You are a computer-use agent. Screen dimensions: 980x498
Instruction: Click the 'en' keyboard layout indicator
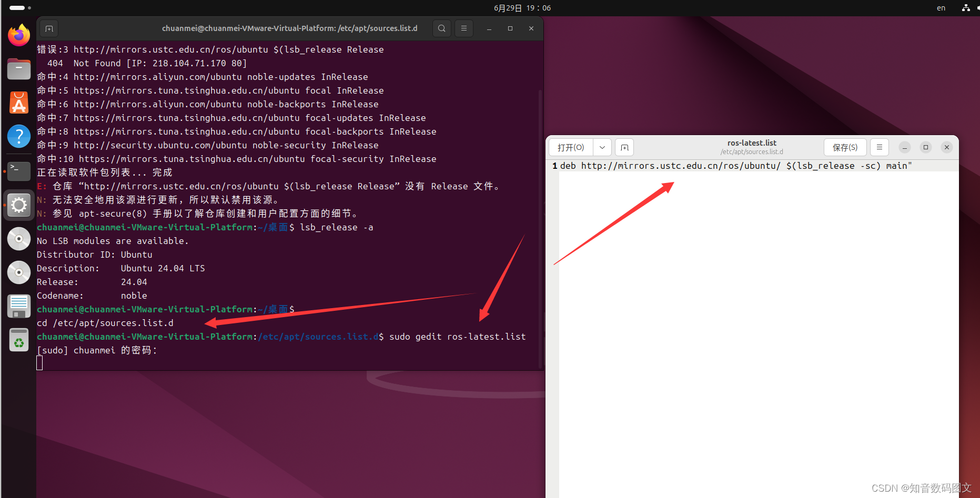941,8
